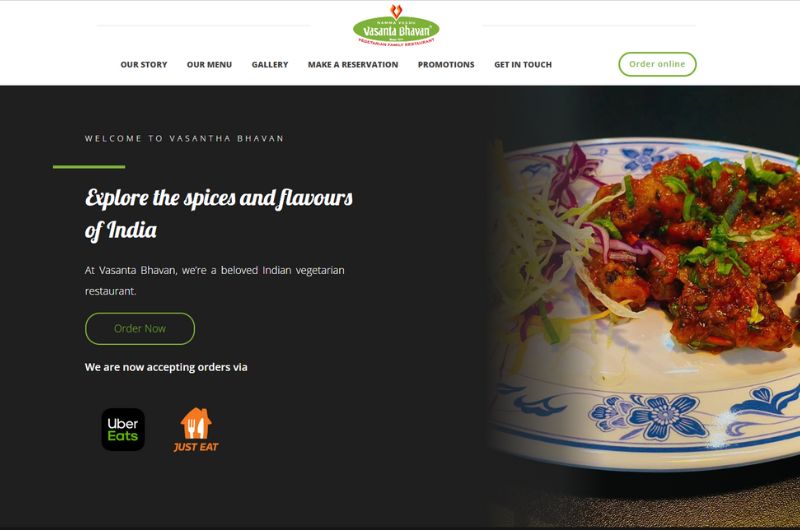Image resolution: width=800 pixels, height=530 pixels.
Task: Click the Welcome to Vasantha Bhavan text
Action: (x=184, y=138)
